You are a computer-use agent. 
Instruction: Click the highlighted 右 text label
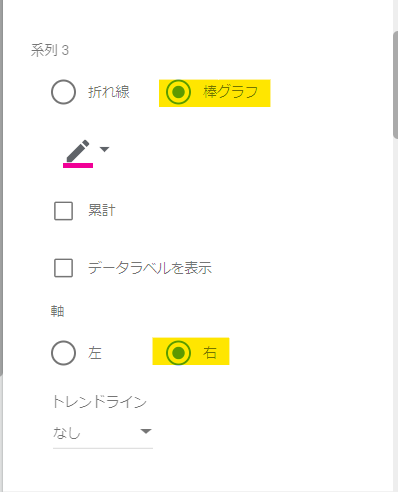pos(210,353)
